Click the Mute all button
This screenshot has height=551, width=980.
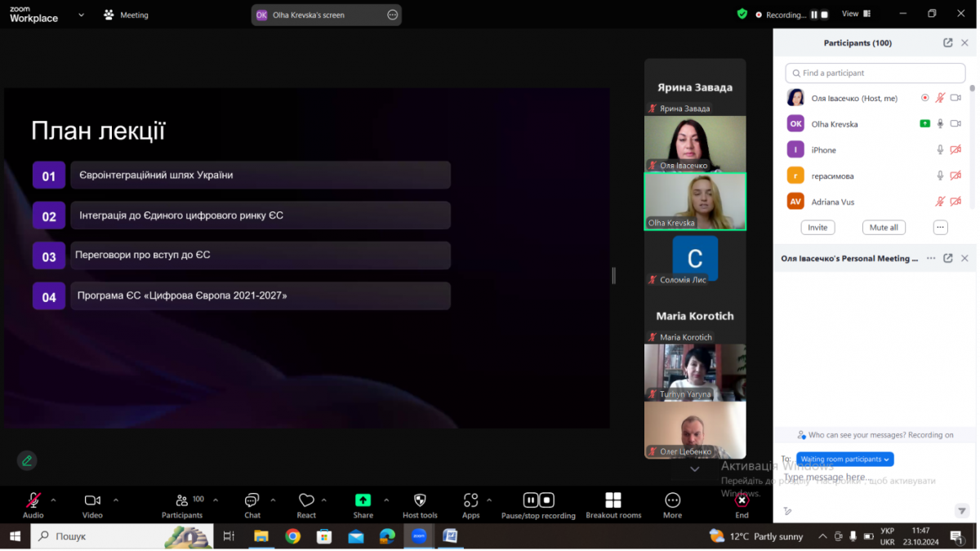(x=884, y=228)
